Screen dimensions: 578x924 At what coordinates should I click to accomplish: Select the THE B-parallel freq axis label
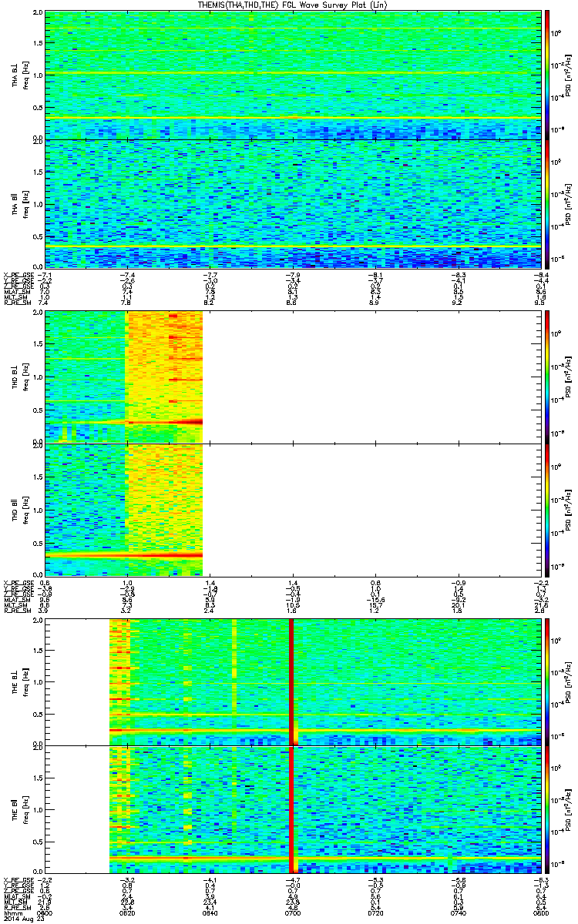point(19,810)
